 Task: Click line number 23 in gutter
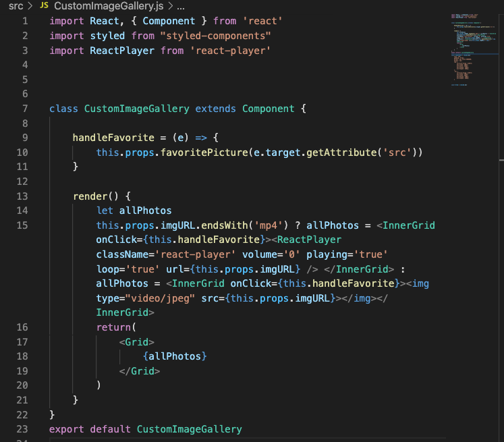point(22,429)
